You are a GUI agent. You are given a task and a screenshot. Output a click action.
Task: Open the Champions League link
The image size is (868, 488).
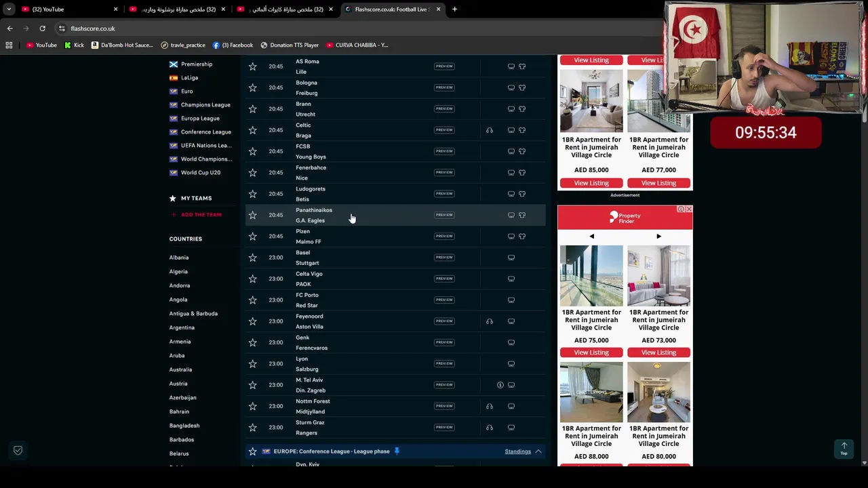[x=205, y=105]
